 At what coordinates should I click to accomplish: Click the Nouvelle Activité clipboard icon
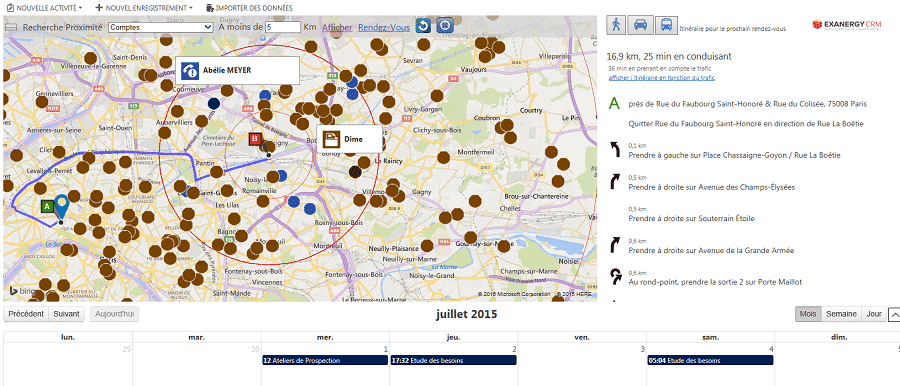[x=10, y=8]
